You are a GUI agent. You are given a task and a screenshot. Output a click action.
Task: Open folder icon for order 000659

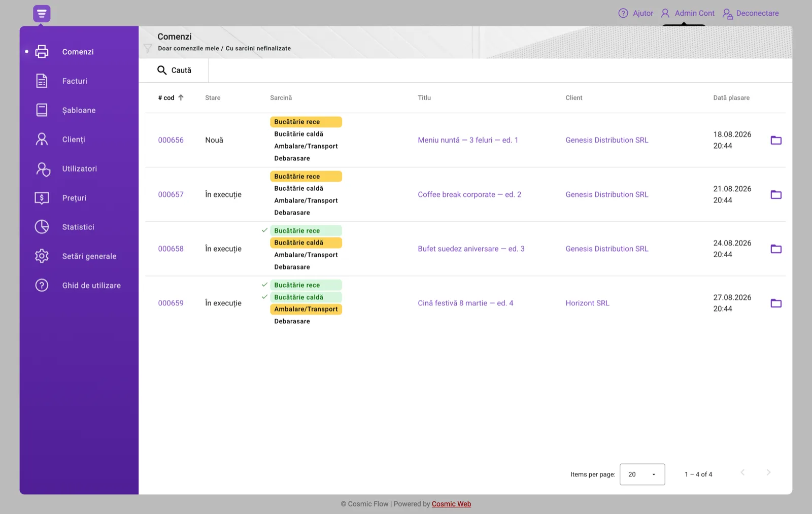(x=776, y=303)
